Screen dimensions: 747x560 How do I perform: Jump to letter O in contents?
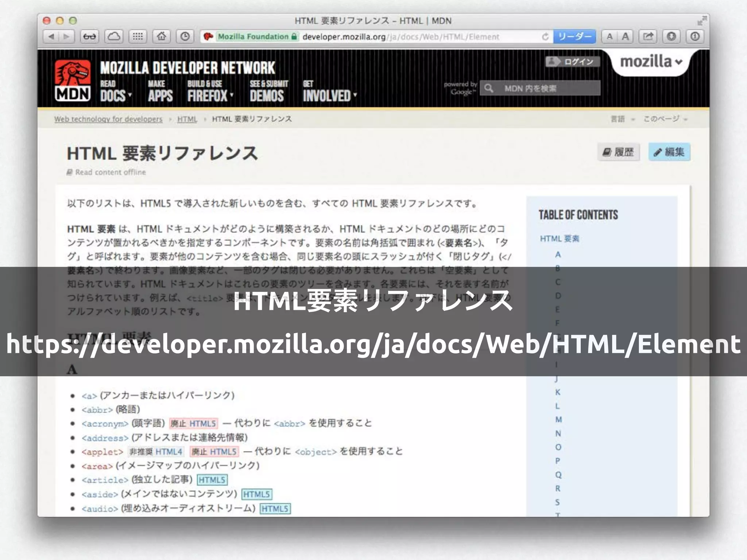pyautogui.click(x=558, y=447)
